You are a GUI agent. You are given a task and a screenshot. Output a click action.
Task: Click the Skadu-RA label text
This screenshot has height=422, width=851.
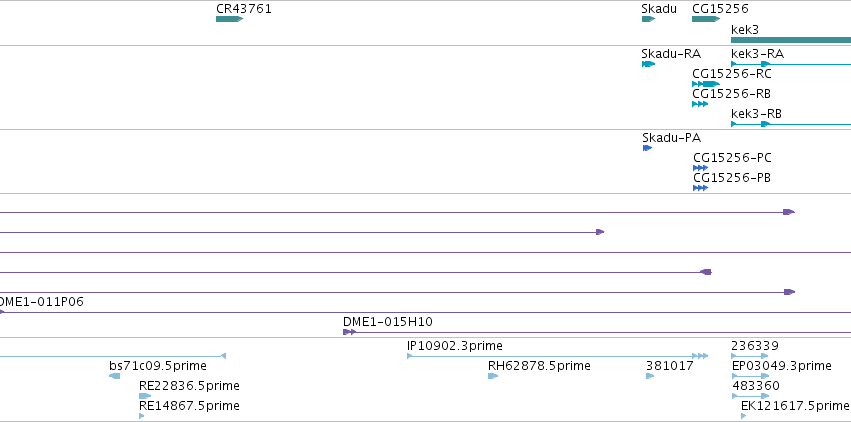pos(671,54)
